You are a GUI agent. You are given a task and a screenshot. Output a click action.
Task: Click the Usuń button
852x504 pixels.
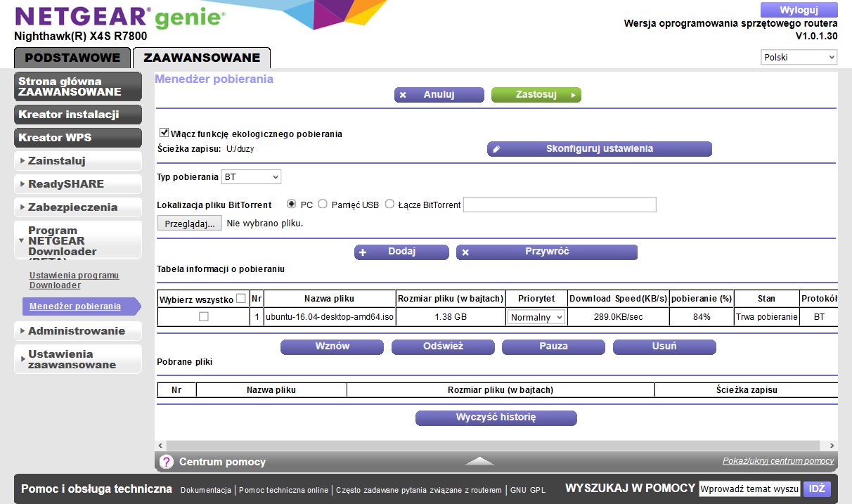tap(664, 347)
